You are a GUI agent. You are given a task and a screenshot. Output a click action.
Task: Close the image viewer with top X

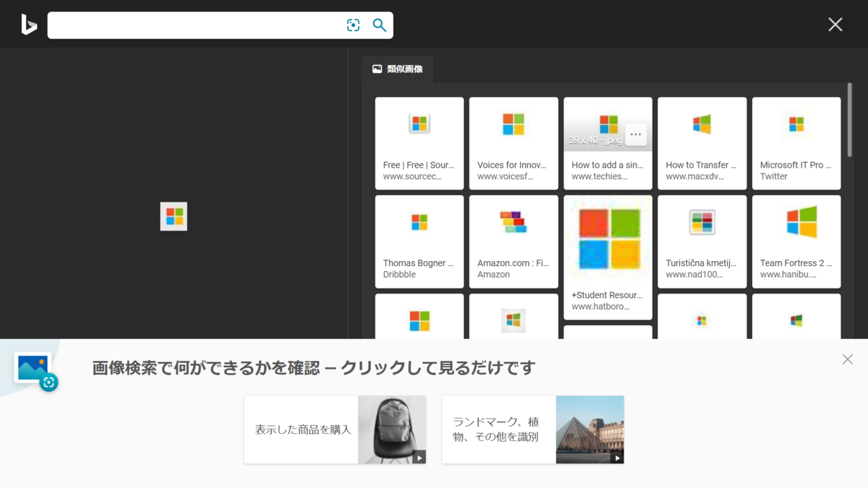click(x=835, y=25)
